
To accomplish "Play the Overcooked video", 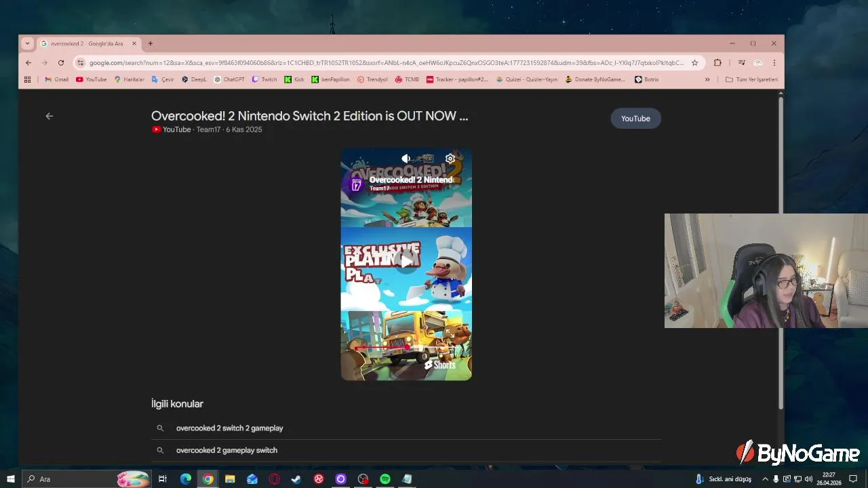I will (x=406, y=262).
